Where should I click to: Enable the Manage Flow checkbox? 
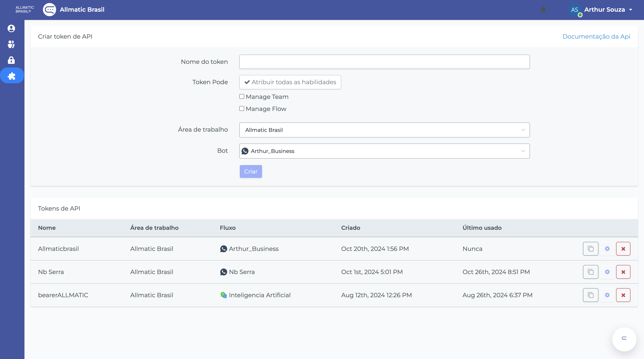[x=242, y=108]
